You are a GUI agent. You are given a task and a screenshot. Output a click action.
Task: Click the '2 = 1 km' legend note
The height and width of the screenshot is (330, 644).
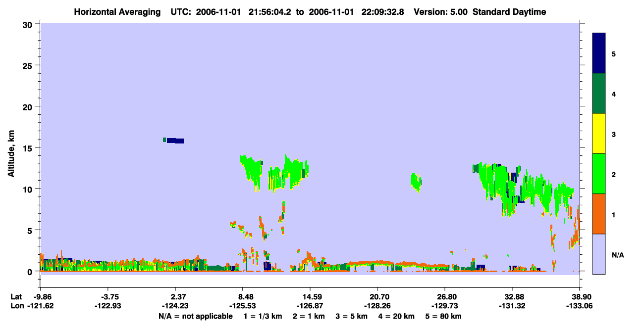[309, 316]
